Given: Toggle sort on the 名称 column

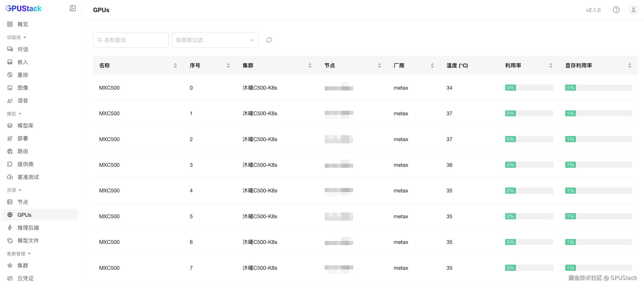Looking at the screenshot, I should coord(175,66).
